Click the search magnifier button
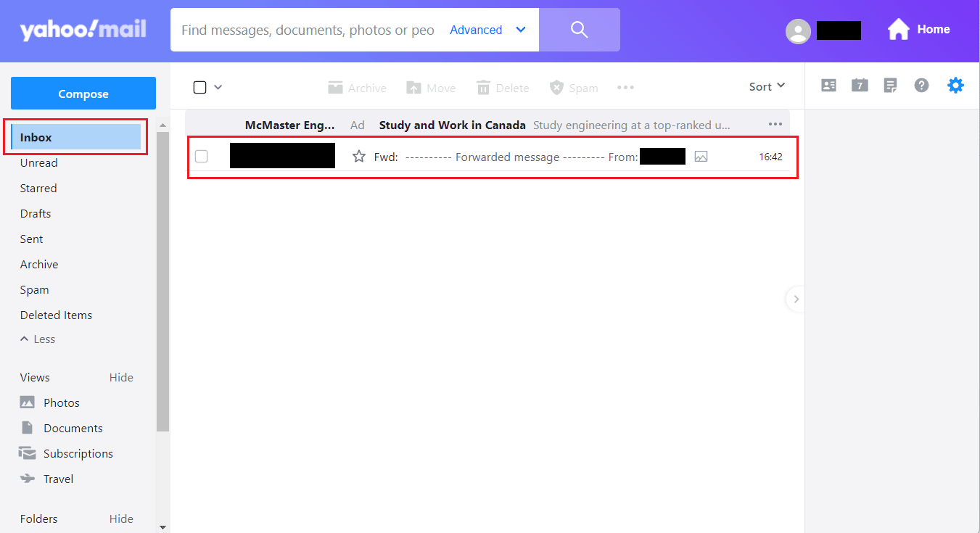This screenshot has height=533, width=980. coord(579,30)
